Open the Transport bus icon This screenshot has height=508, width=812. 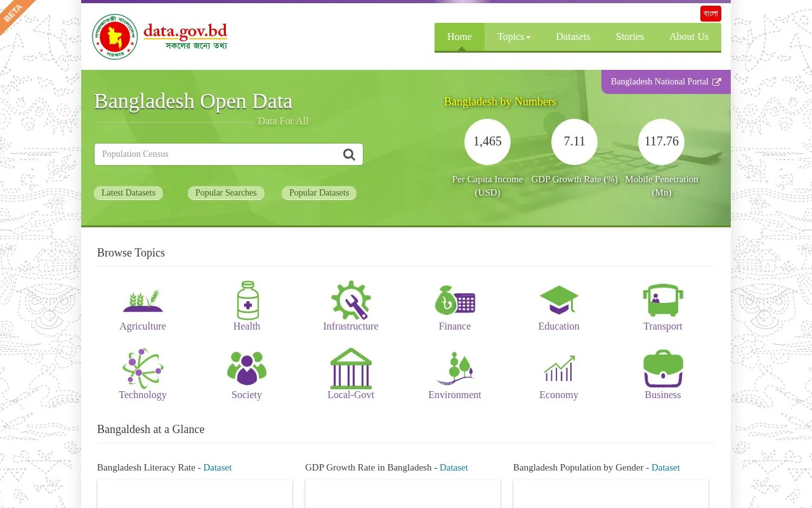[663, 300]
